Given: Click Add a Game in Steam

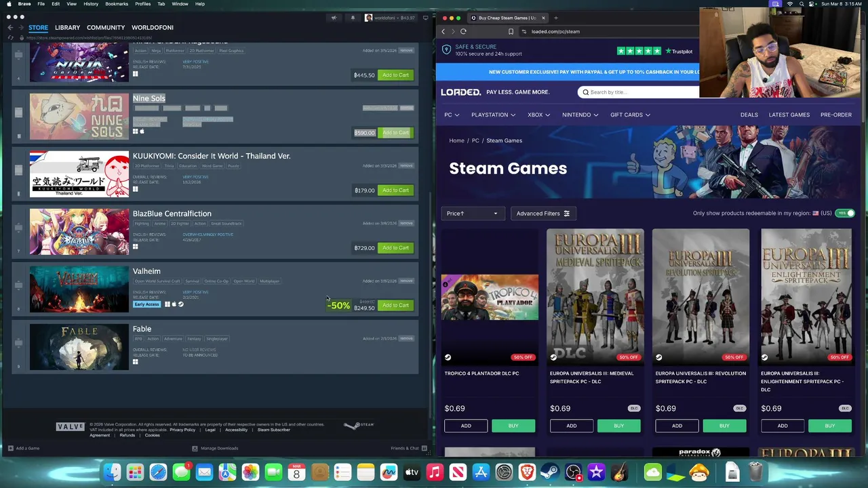Looking at the screenshot, I should pos(24,448).
